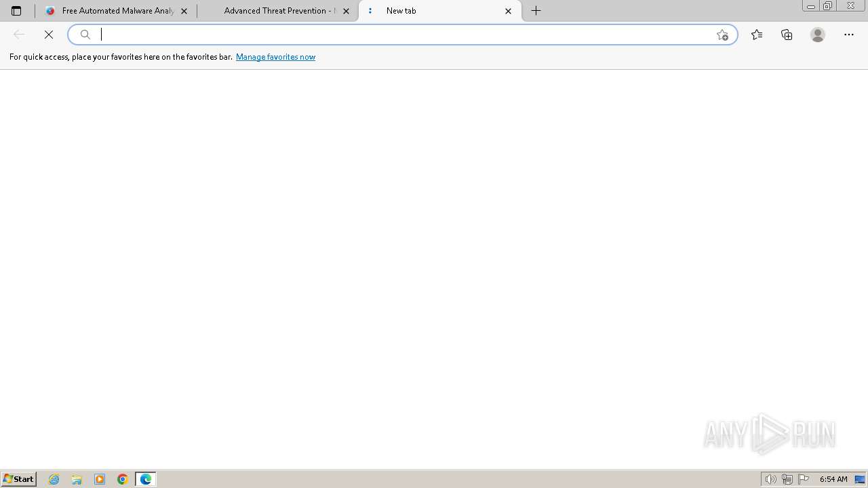The height and width of the screenshot is (488, 868).
Task: Stop loading the page
Action: pyautogui.click(x=49, y=35)
